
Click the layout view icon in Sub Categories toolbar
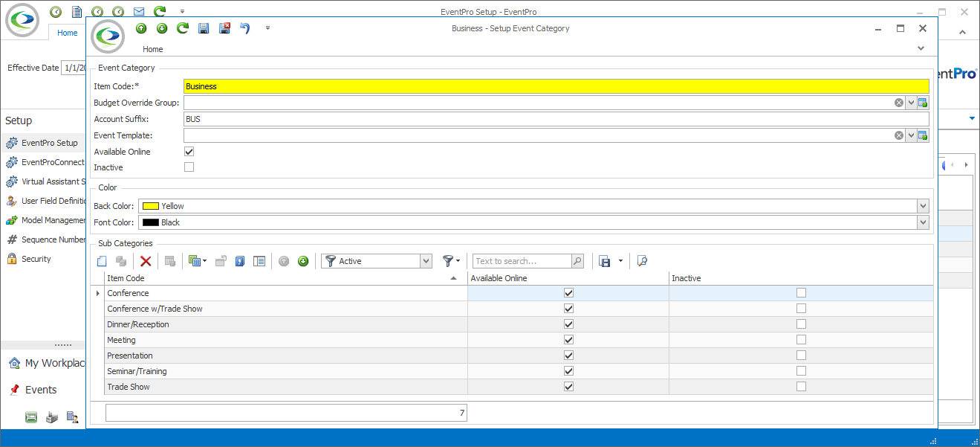click(x=259, y=261)
